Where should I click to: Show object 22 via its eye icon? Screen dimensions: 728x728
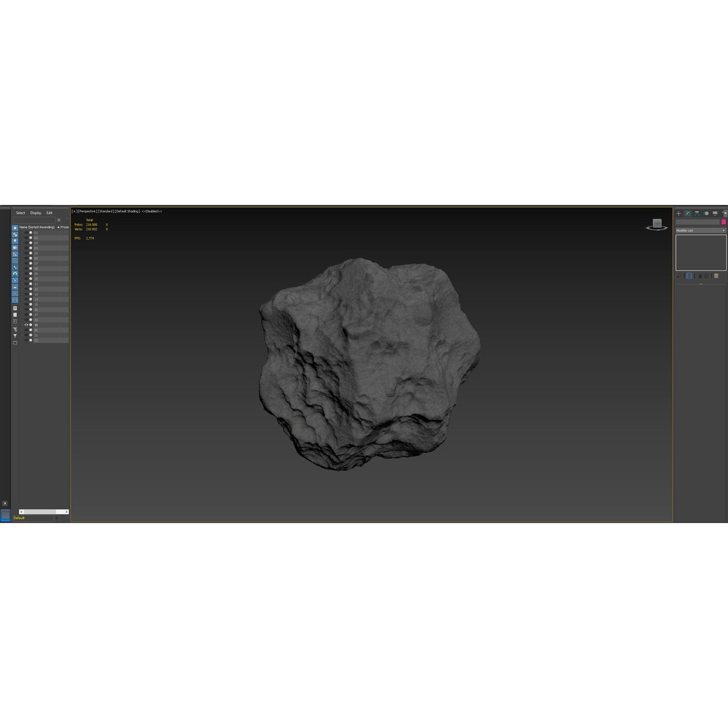pos(26,340)
